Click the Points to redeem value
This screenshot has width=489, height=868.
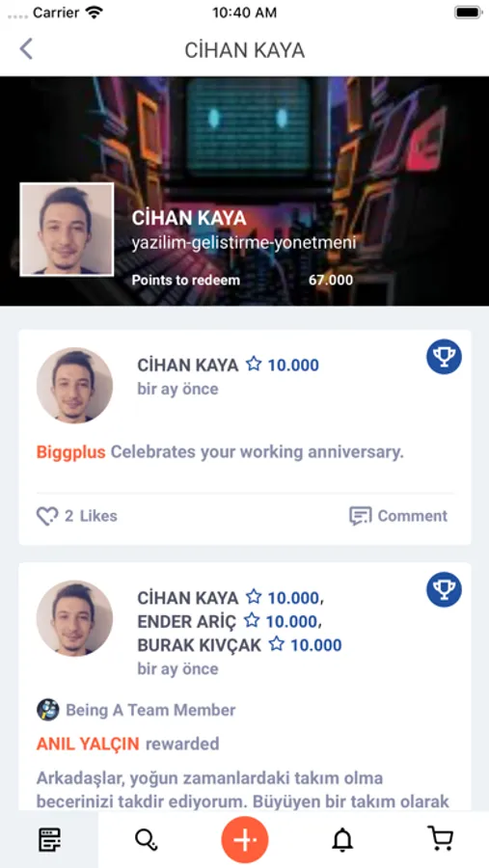point(331,280)
